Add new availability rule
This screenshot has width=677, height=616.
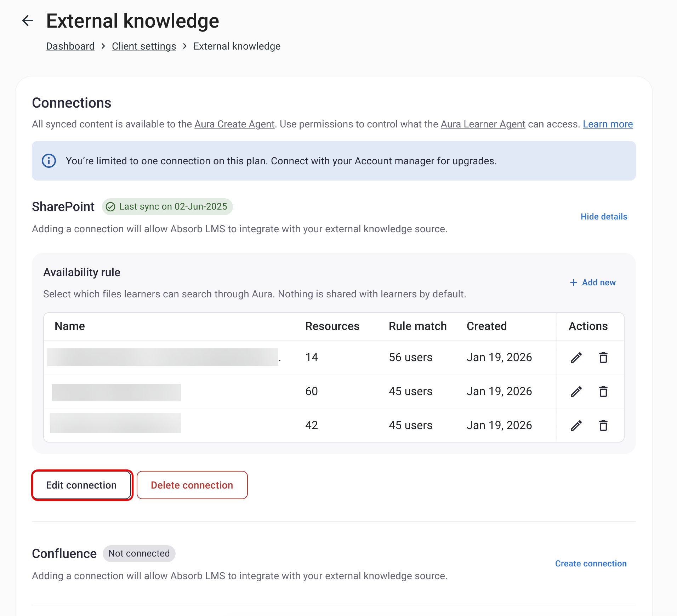593,283
